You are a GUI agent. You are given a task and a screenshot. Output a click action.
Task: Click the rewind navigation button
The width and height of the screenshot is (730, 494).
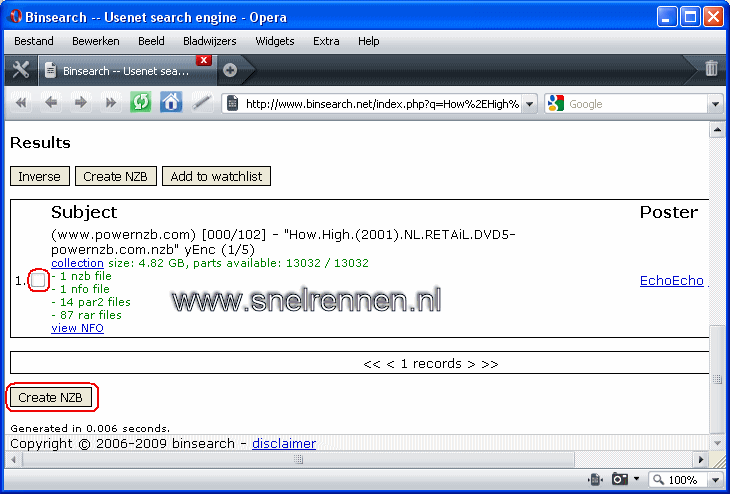tap(21, 103)
